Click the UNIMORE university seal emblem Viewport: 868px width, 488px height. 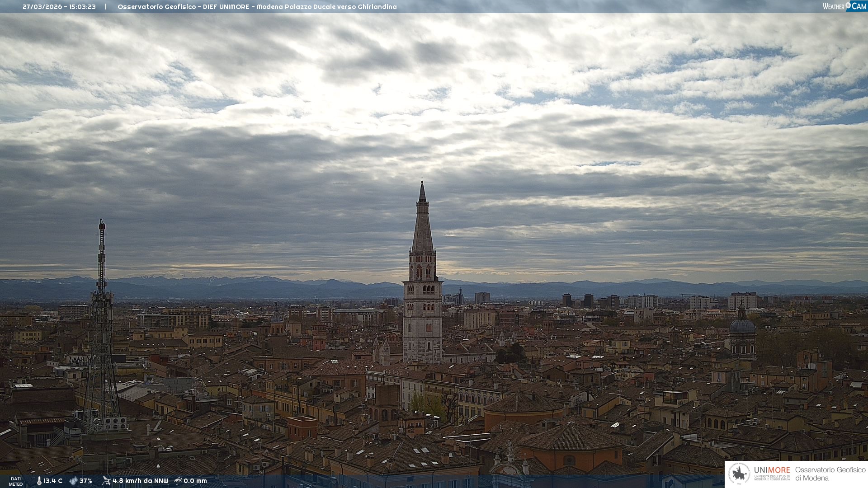tap(739, 474)
